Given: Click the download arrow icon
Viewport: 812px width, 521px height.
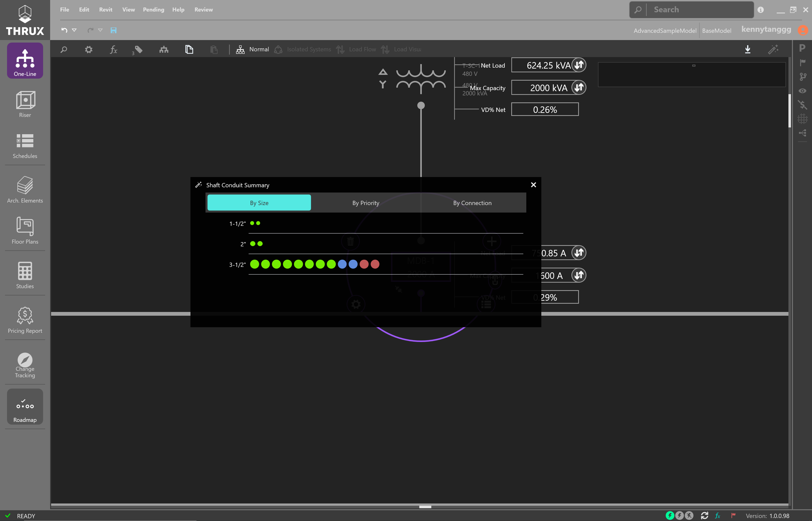Looking at the screenshot, I should click(748, 49).
